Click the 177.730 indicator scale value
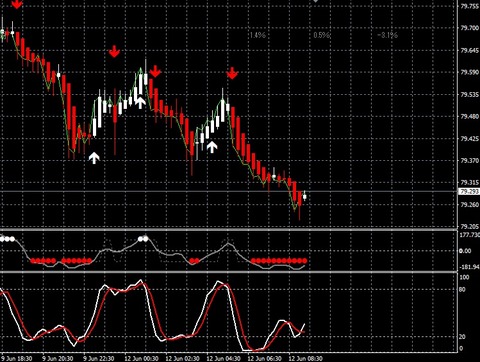Viewport: 480px width, 362px height. tap(470, 235)
